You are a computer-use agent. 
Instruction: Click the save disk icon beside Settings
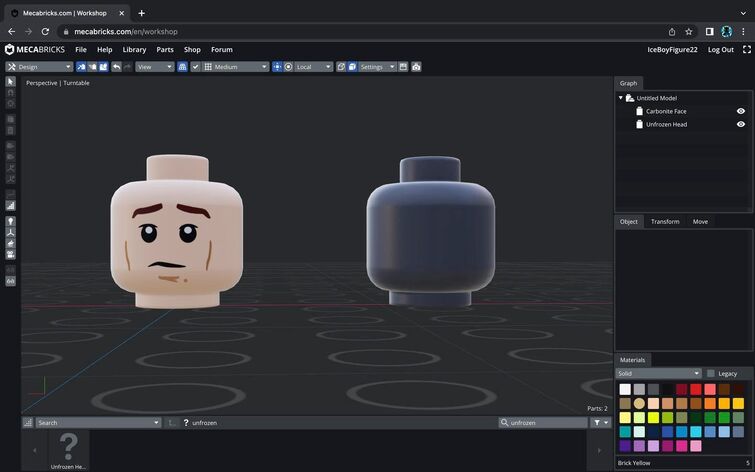(x=404, y=67)
